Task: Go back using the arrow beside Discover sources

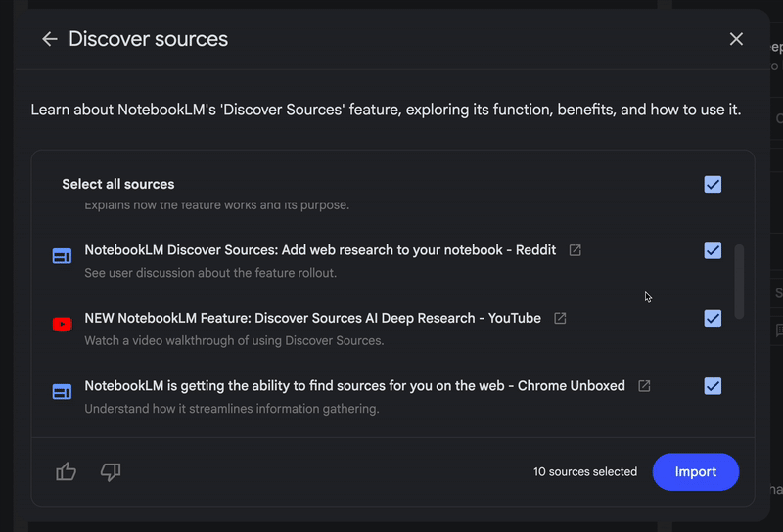Action: [x=50, y=39]
